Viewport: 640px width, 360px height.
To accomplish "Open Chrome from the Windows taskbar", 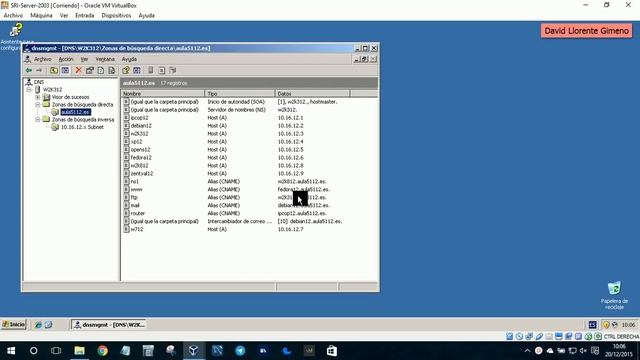I will point(102,351).
